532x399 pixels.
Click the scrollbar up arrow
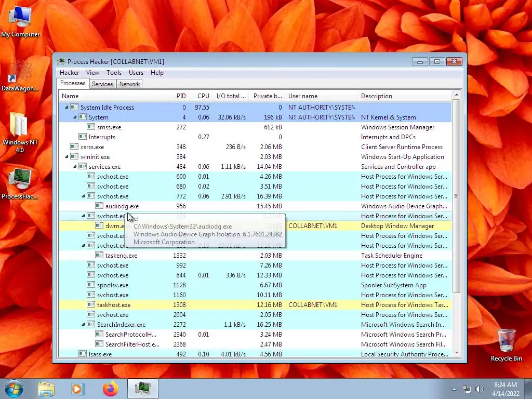456,95
